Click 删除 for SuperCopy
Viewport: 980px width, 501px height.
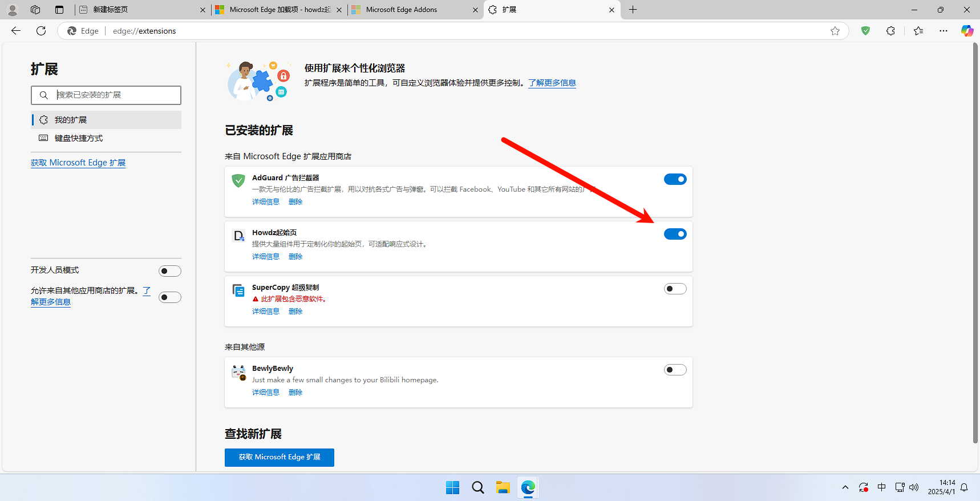pos(295,312)
